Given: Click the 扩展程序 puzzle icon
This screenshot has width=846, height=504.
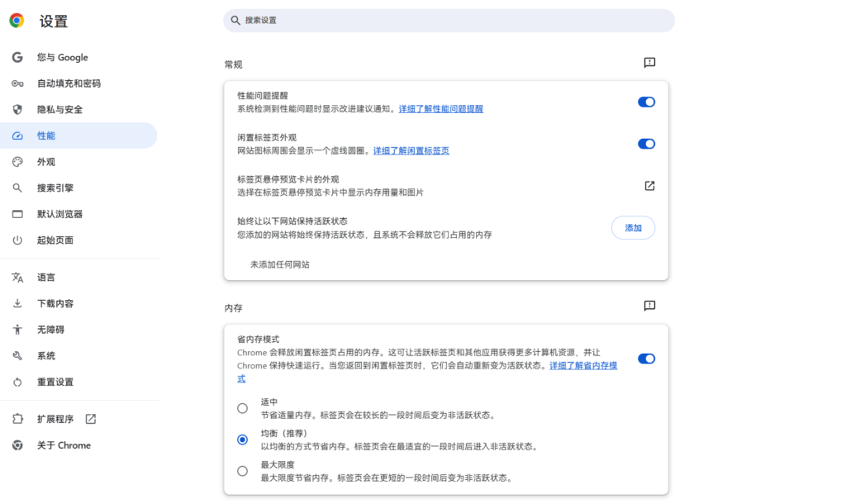Looking at the screenshot, I should (x=17, y=419).
